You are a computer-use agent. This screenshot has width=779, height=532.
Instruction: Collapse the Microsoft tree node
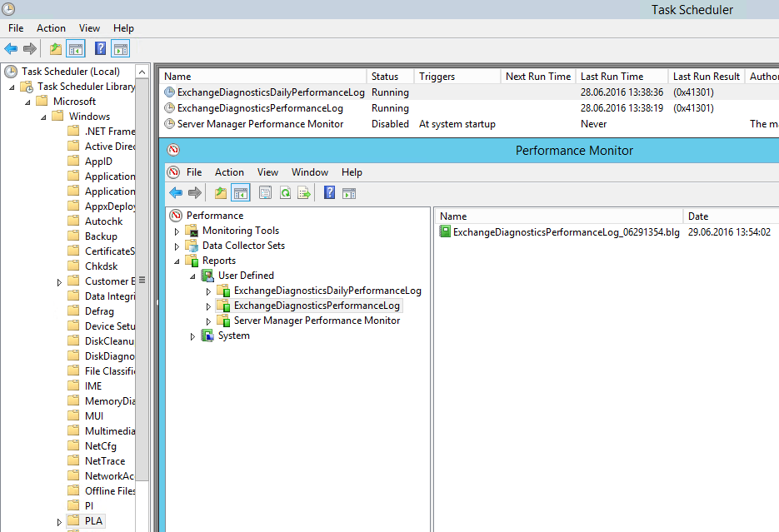click(x=27, y=102)
